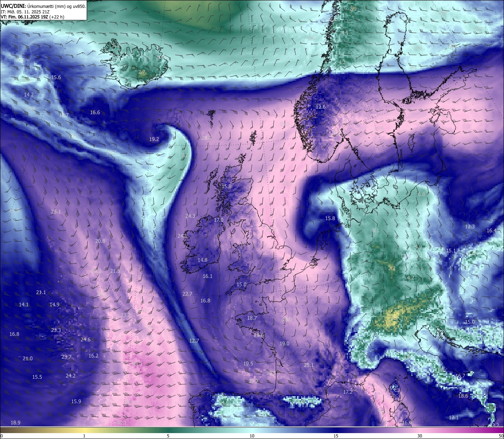Click the 21.5 value label
Viewport: 504px width, 439px height.
115,271
